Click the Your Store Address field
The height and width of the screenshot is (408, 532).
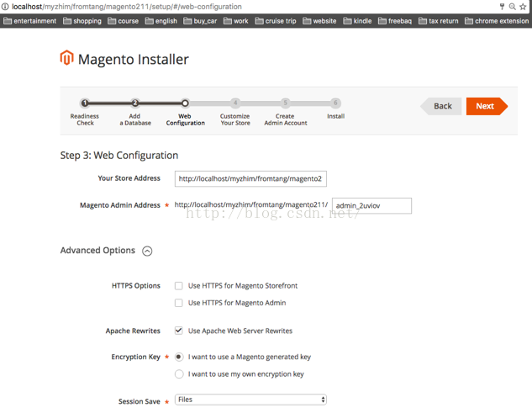[250, 178]
